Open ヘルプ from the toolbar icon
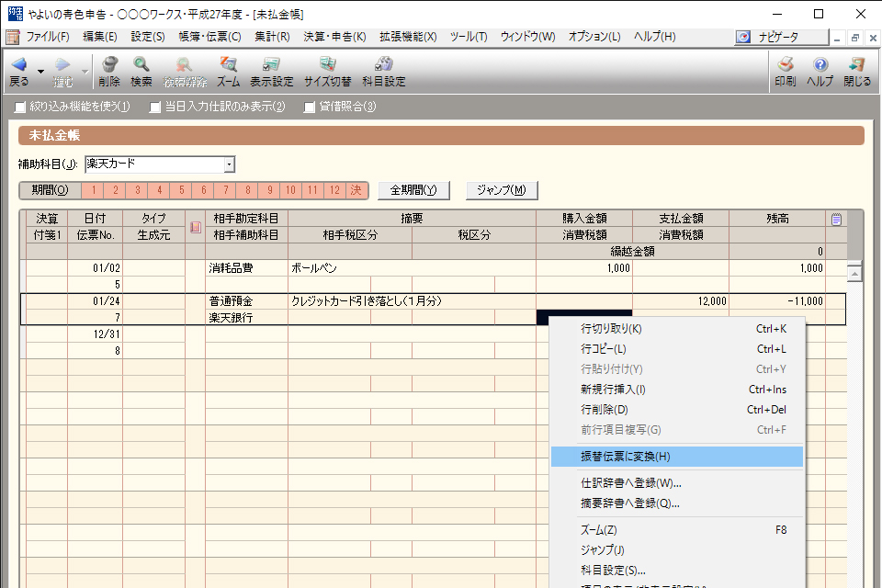Viewport: 882px width, 588px height. click(820, 72)
